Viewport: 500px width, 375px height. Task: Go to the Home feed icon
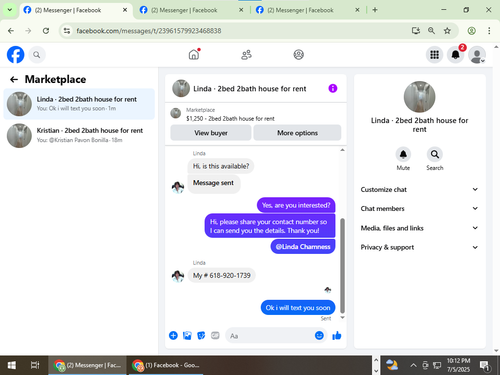point(194,54)
